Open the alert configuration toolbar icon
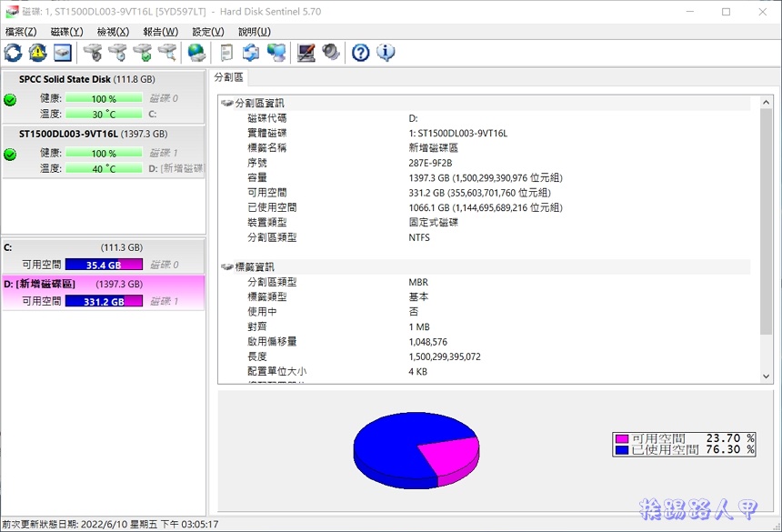This screenshot has height=532, width=782. click(37, 53)
